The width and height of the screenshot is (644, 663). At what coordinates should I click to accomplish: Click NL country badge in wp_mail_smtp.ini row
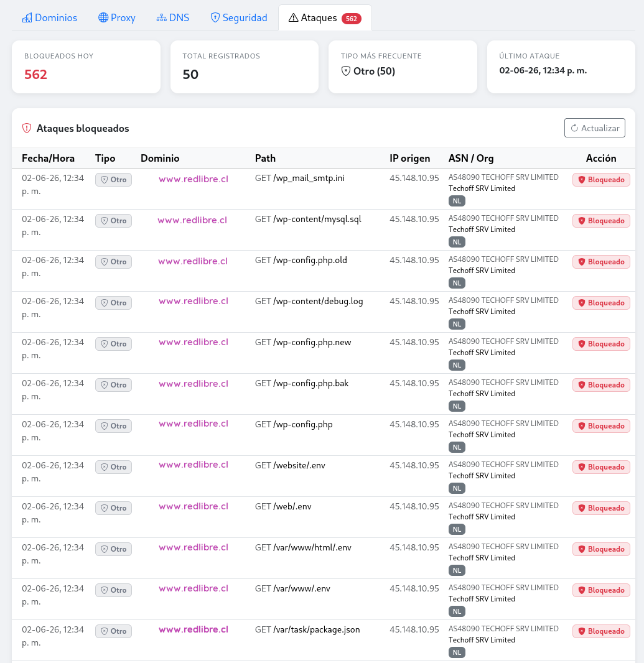(x=457, y=201)
